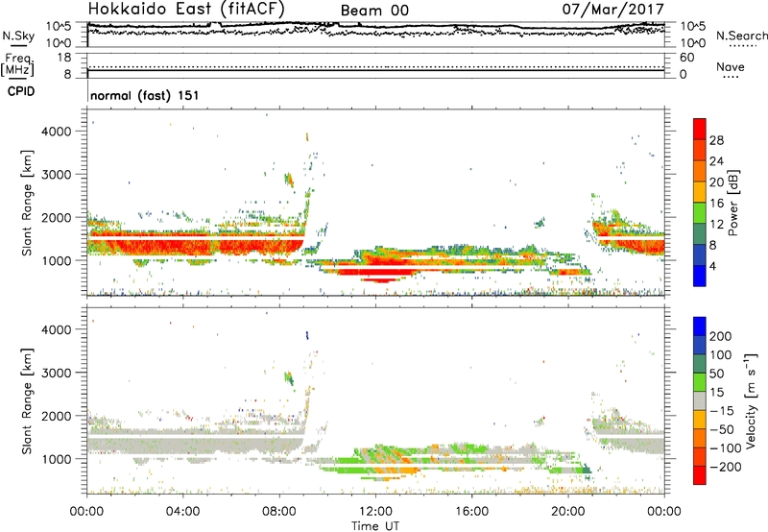Select the 60 tick on Nave axis
768x532 pixels.
click(x=686, y=58)
